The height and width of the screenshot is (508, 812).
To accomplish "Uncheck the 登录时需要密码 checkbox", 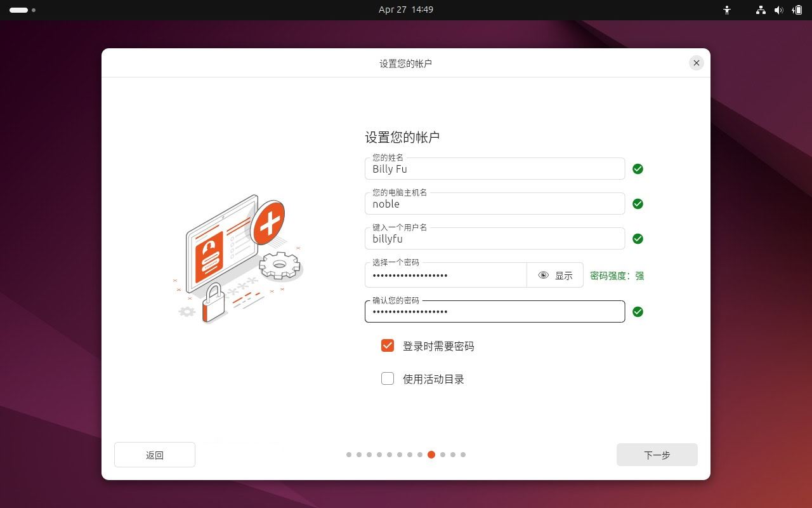I will pyautogui.click(x=388, y=345).
